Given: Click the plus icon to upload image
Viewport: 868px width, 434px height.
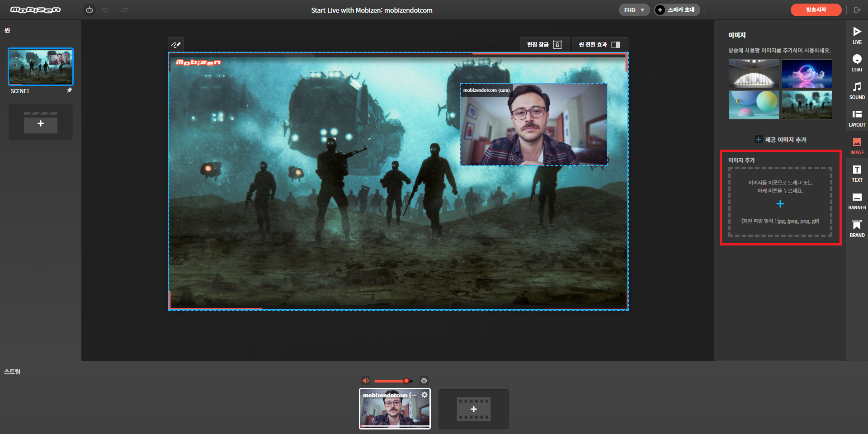Looking at the screenshot, I should pos(780,204).
